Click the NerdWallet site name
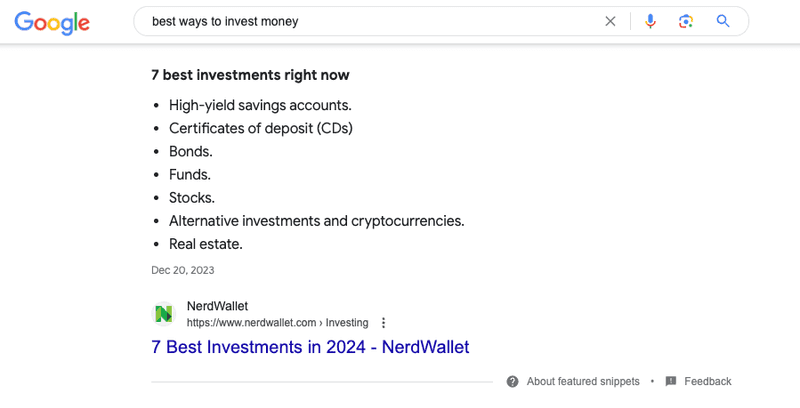Viewport: 800px width, 408px height. point(217,306)
